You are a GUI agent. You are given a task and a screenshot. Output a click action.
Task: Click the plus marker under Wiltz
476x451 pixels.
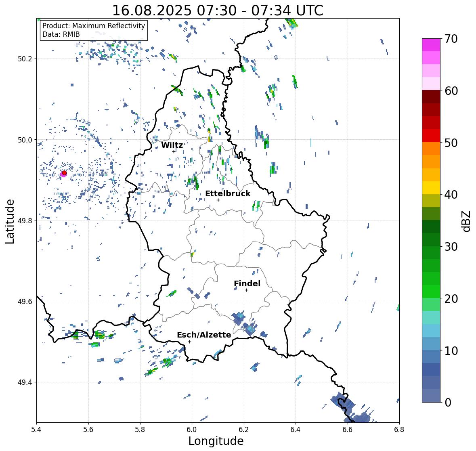tap(174, 152)
